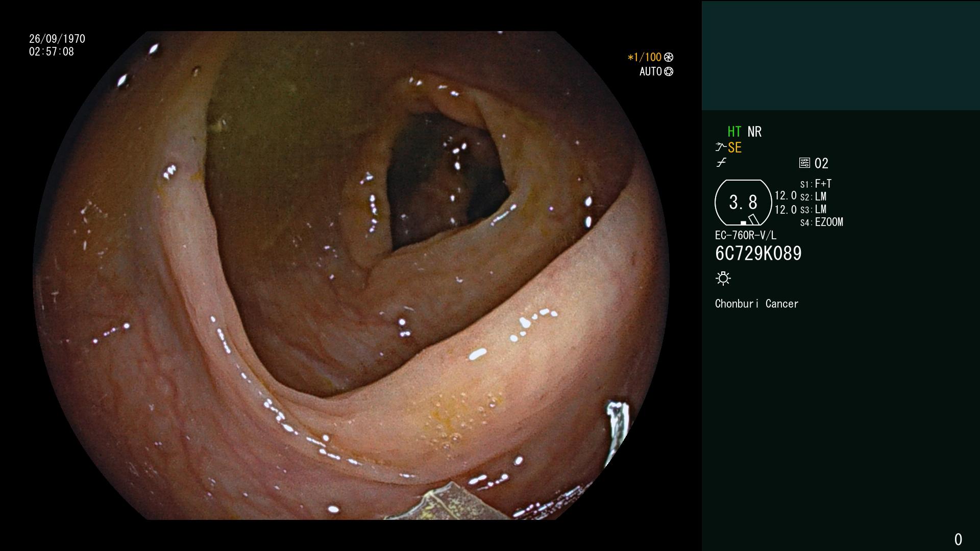The image size is (980, 551).
Task: Click the lower 12.0 value
Action: point(786,210)
